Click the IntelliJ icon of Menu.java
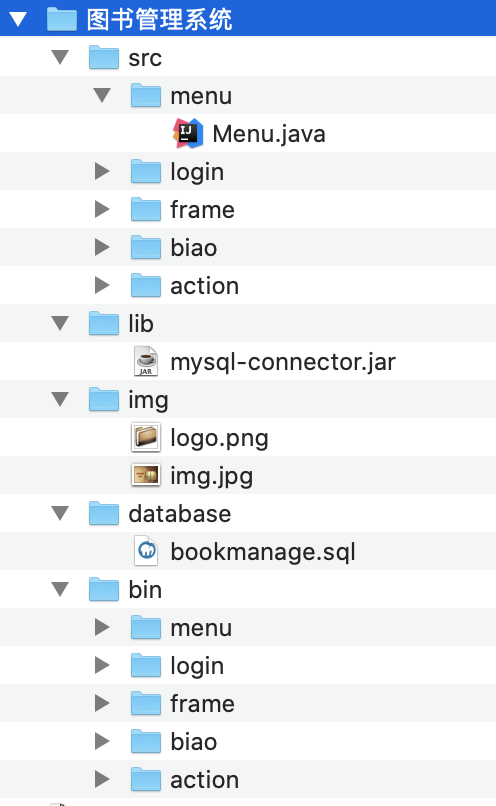This screenshot has width=496, height=806. tap(188, 133)
